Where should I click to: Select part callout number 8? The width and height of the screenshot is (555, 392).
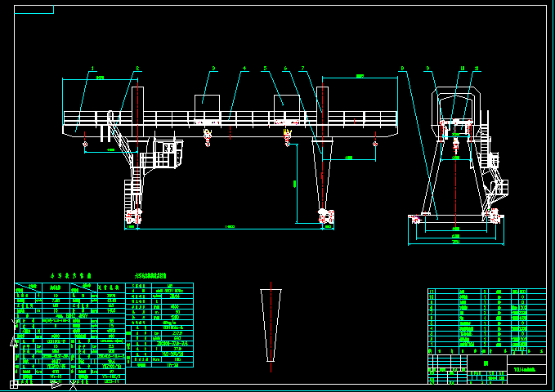(403, 69)
